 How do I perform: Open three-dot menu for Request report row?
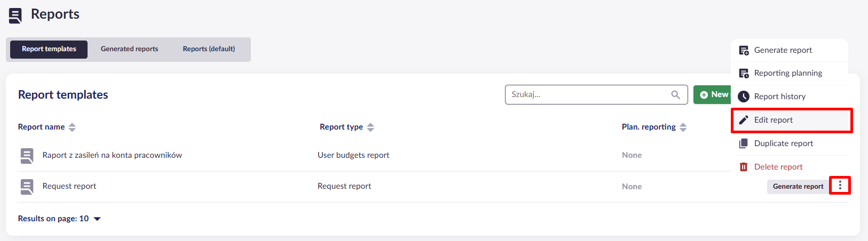840,186
